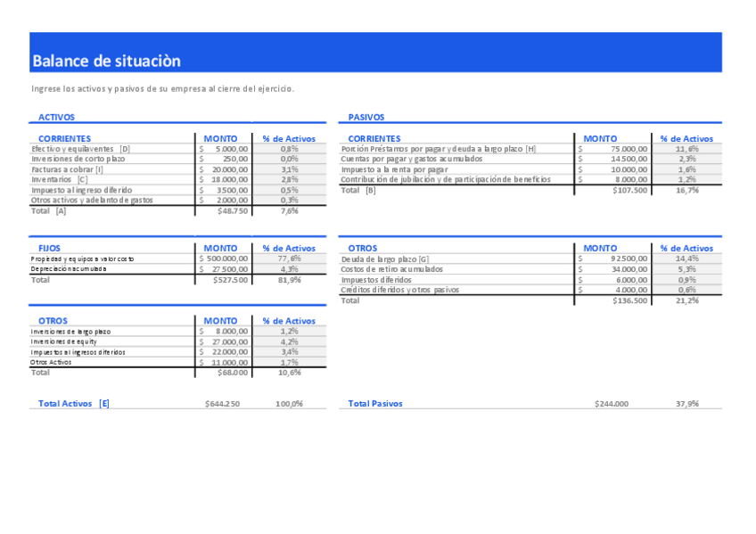756x534 pixels.
Task: Select 'Inversiones de equity' label
Action: click(63, 341)
